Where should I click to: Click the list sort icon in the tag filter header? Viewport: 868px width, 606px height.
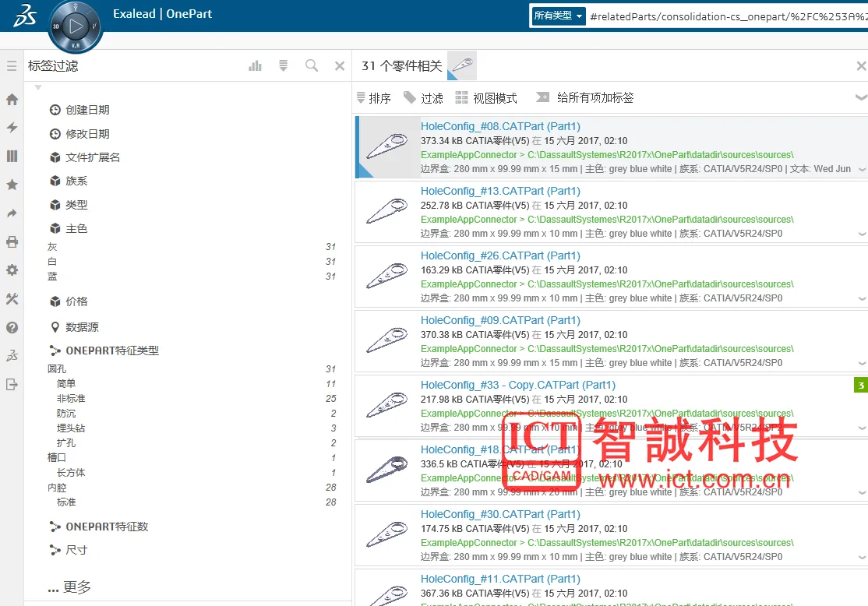click(x=284, y=66)
